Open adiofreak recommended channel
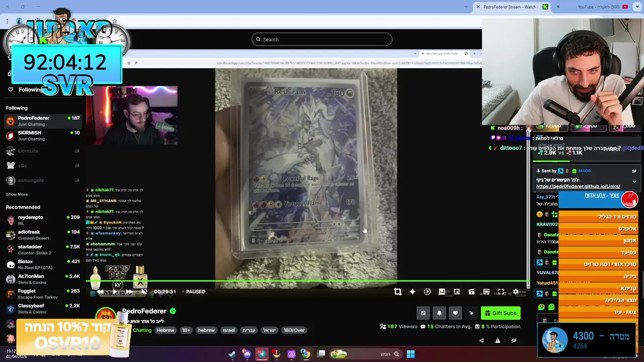This screenshot has width=644, height=362. 43,235
